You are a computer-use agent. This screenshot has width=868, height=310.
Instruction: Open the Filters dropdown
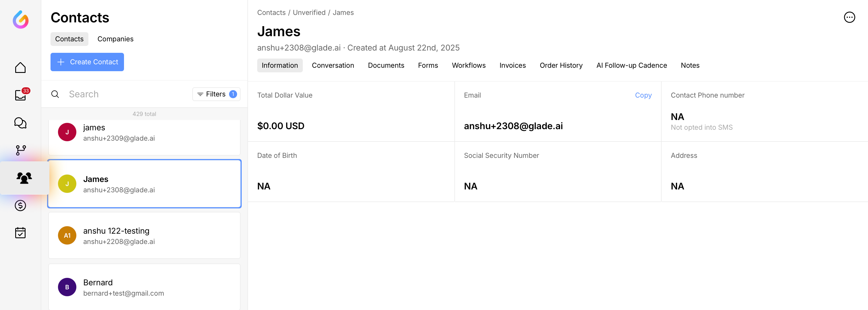[216, 94]
